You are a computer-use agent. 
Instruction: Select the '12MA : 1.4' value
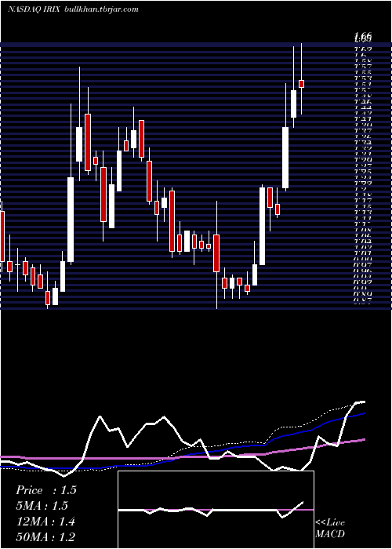tap(45, 522)
